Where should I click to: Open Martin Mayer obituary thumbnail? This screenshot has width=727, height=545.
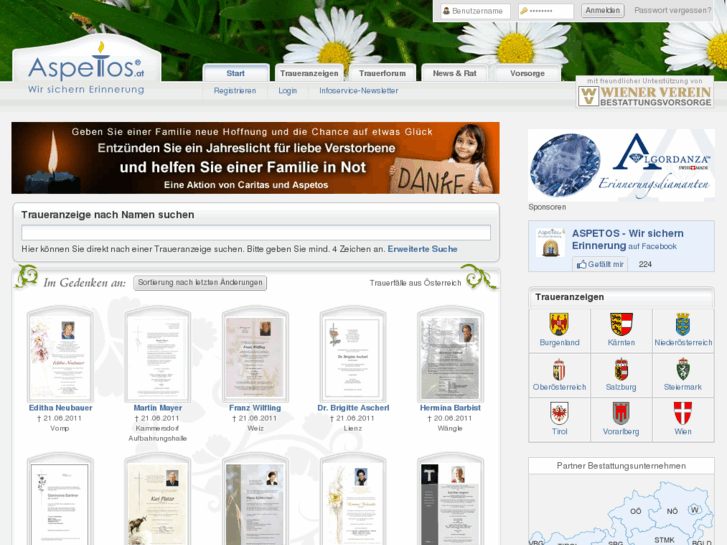point(158,354)
